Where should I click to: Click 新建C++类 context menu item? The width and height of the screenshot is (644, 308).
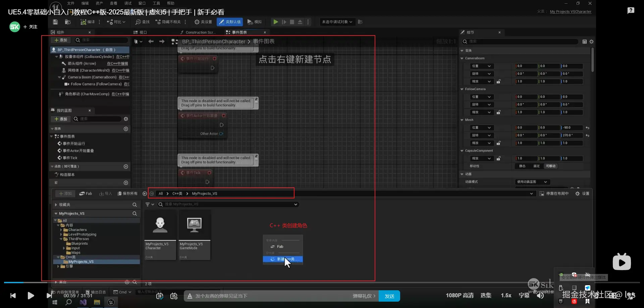click(283, 259)
